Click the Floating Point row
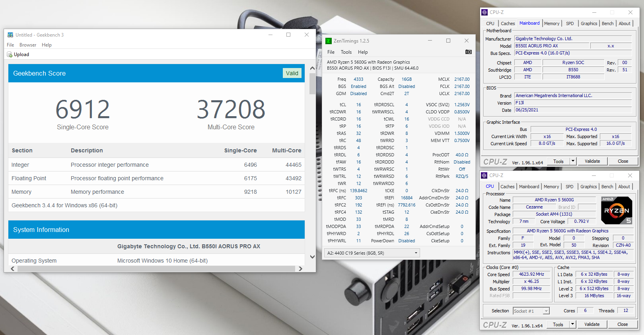 tap(156, 178)
